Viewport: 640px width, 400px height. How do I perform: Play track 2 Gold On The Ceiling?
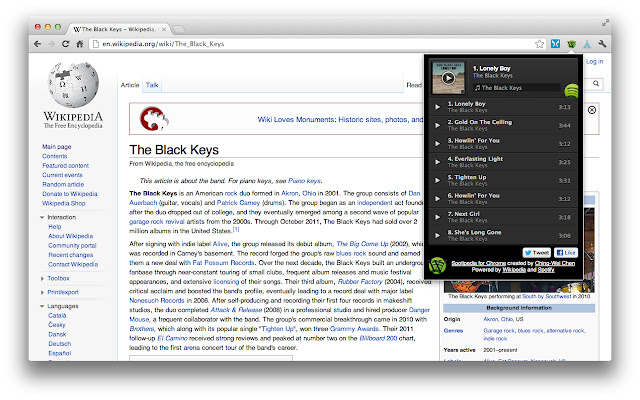coord(437,125)
